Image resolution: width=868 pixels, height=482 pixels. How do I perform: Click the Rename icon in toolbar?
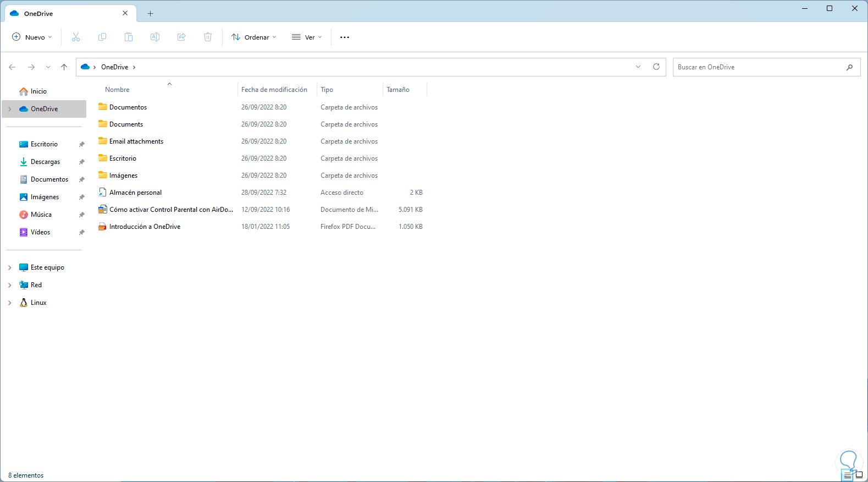tap(155, 37)
